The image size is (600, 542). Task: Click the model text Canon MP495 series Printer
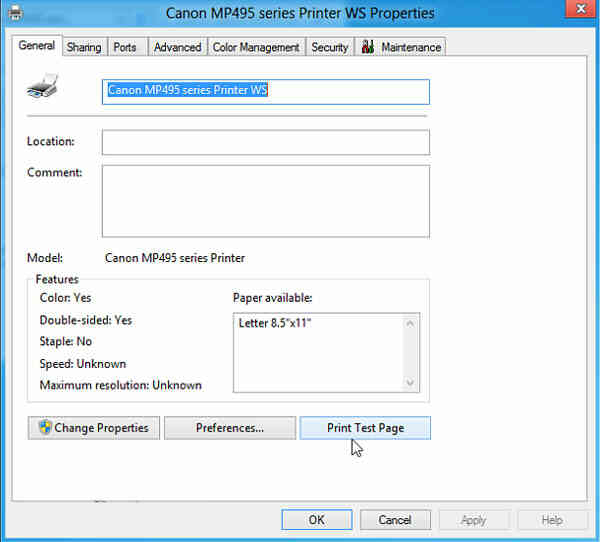coord(175,258)
